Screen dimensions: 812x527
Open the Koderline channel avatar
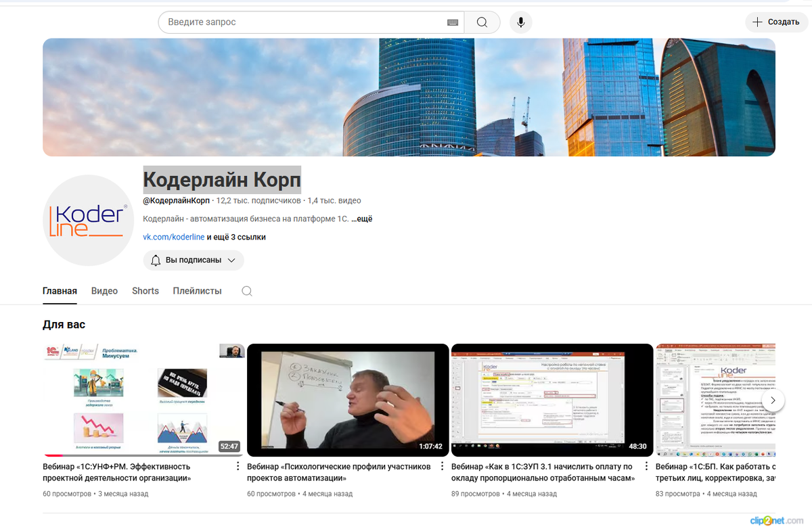pos(88,220)
